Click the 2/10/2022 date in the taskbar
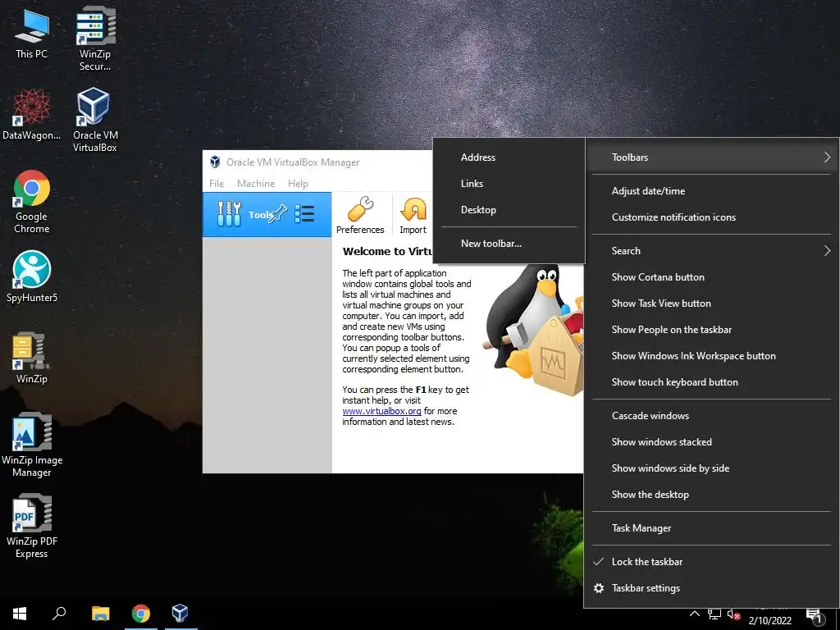 [769, 621]
